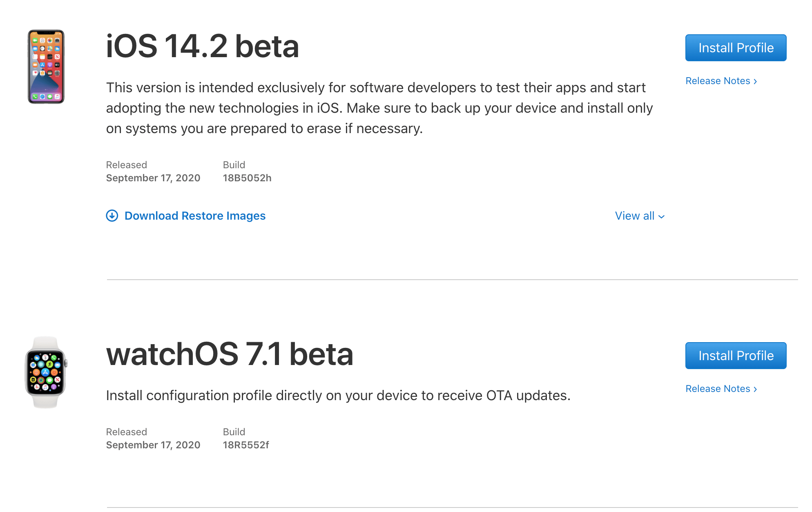Click the circled download arrow icon
The height and width of the screenshot is (512, 812).
pyautogui.click(x=112, y=216)
